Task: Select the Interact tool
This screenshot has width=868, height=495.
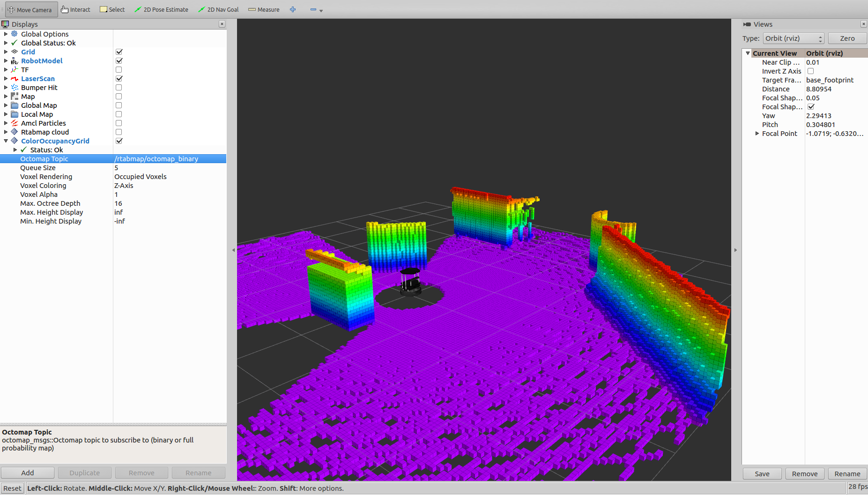Action: coord(75,9)
